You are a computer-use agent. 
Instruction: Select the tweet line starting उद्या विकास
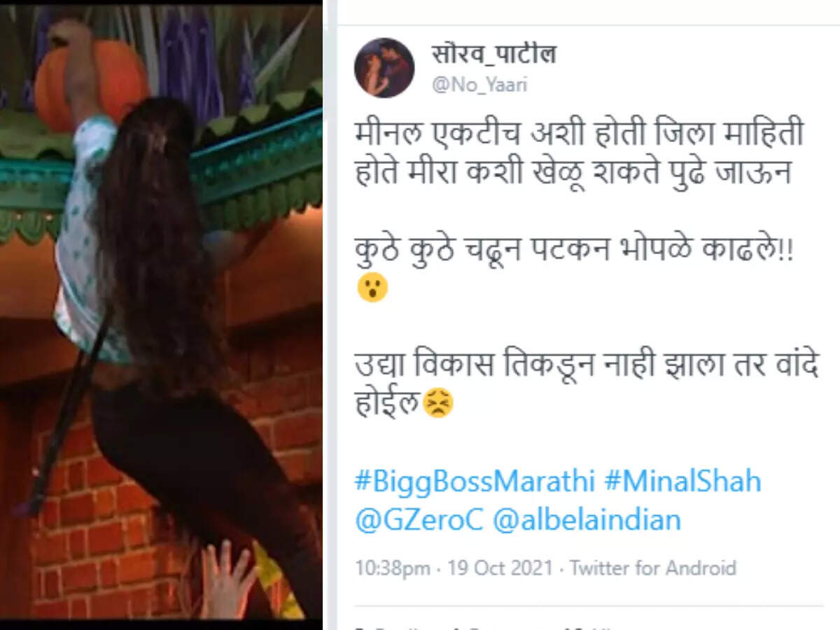(x=587, y=366)
